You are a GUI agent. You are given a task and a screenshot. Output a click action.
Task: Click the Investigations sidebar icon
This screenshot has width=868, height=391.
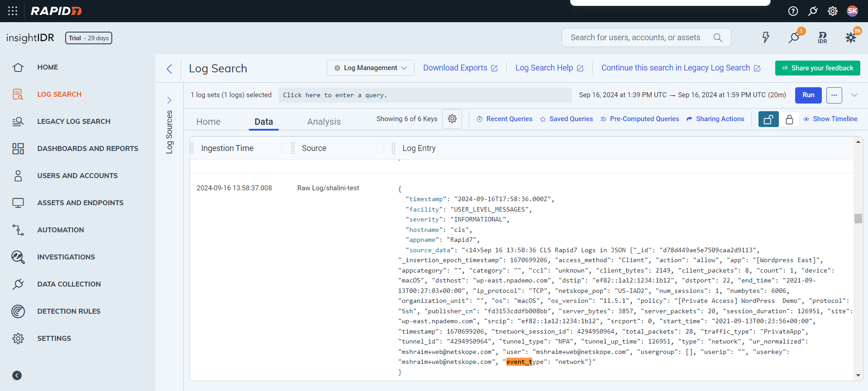click(18, 257)
